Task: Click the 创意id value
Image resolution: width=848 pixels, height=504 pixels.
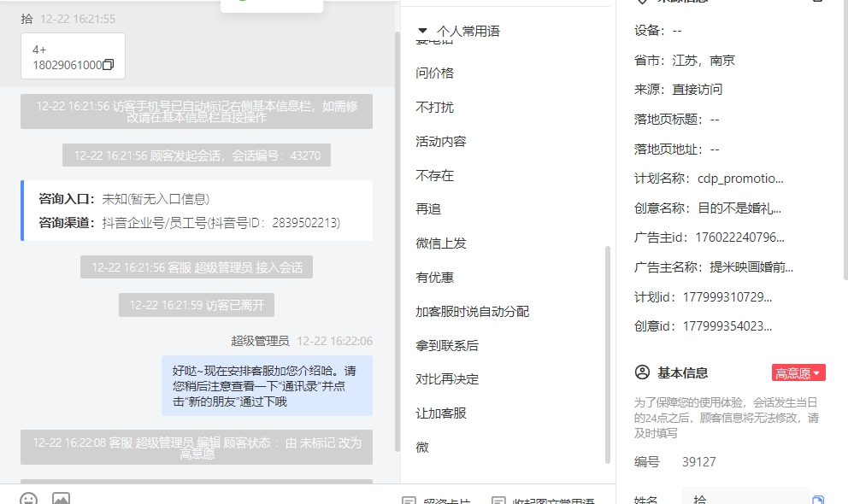Action: pos(727,325)
